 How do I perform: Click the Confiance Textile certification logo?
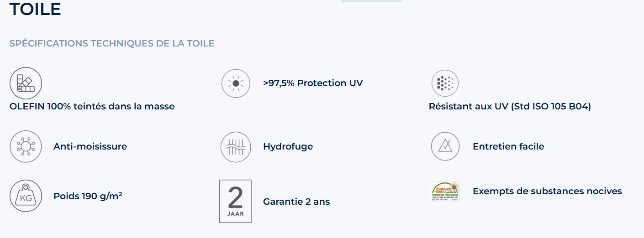[x=445, y=191]
